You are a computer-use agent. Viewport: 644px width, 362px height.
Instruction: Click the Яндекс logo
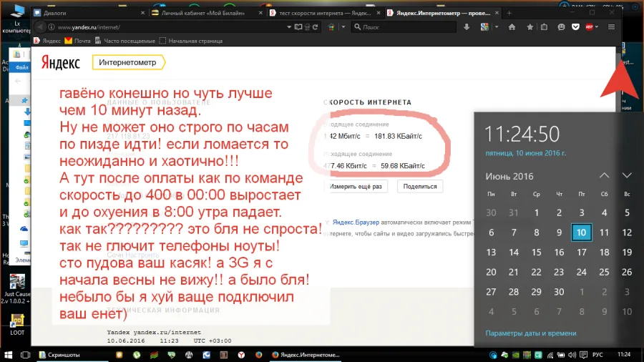pos(60,63)
